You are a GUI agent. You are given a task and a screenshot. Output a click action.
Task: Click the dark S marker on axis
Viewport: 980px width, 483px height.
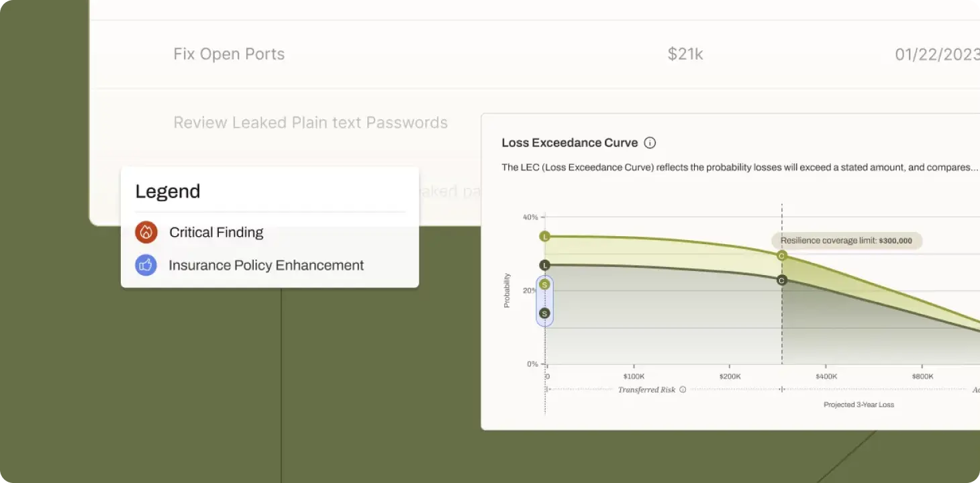tap(544, 313)
